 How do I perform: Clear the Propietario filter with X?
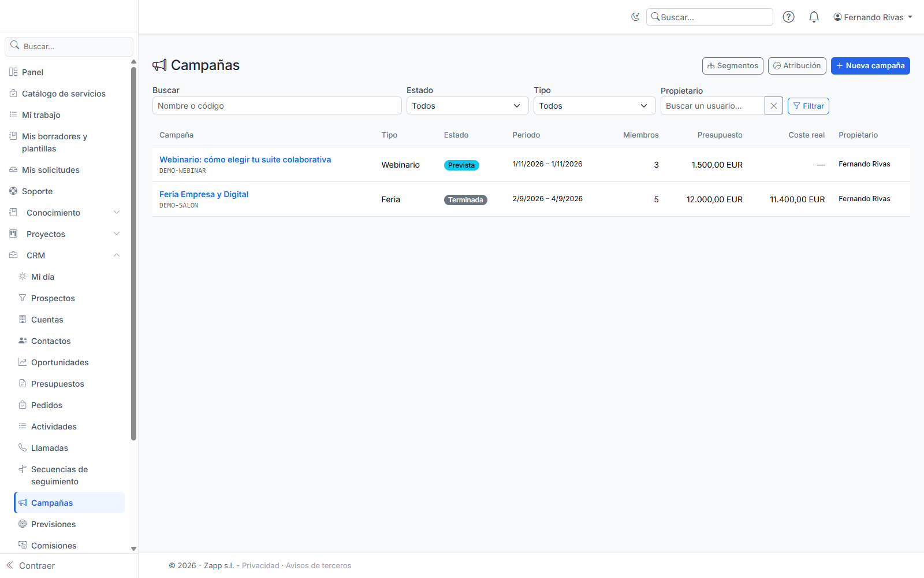[774, 106]
